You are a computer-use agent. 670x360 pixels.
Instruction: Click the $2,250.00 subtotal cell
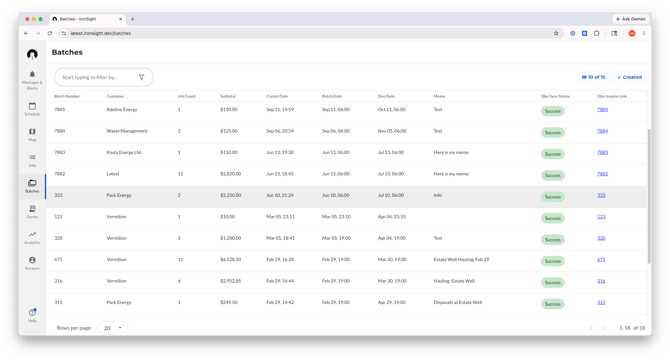coord(231,195)
